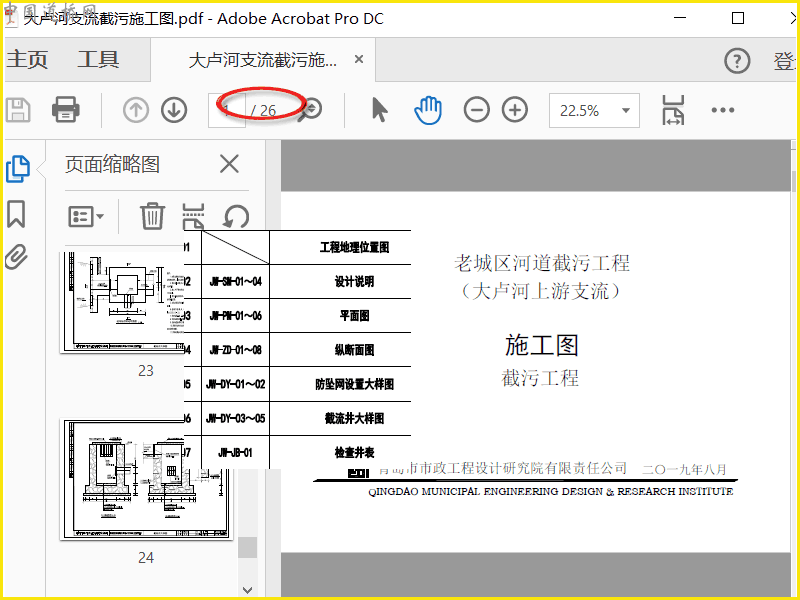Image resolution: width=800 pixels, height=600 pixels.
Task: Maximize the Acrobat window
Action: [738, 18]
